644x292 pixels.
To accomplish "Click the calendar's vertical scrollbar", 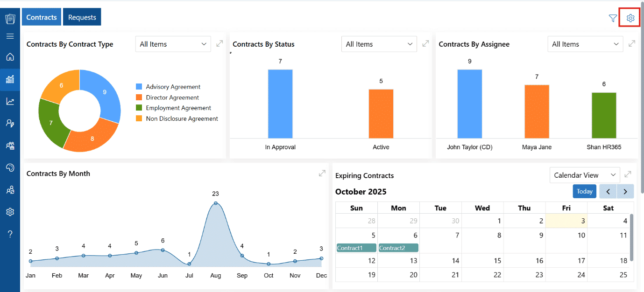I will click(x=631, y=237).
